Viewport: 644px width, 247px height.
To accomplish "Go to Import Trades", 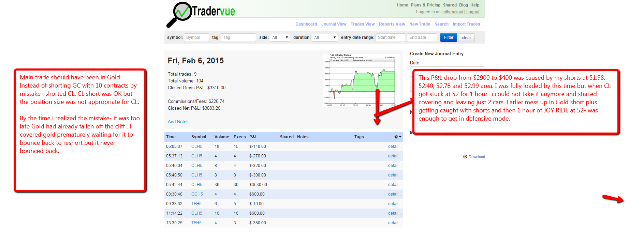I will 466,24.
